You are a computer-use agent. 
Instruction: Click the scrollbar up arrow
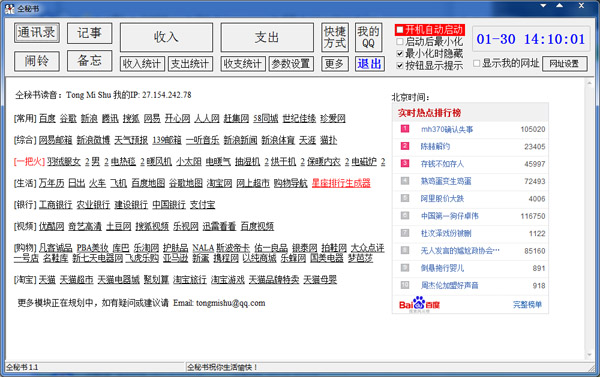click(x=589, y=82)
